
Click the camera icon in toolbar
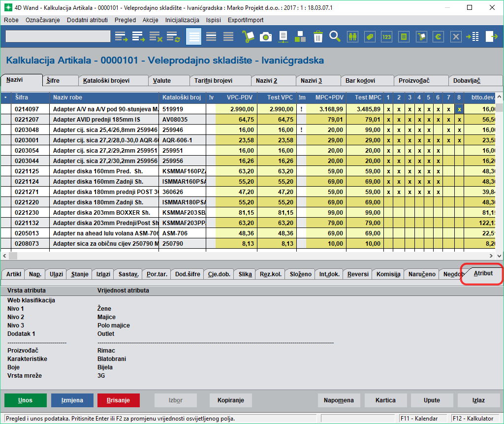click(266, 36)
